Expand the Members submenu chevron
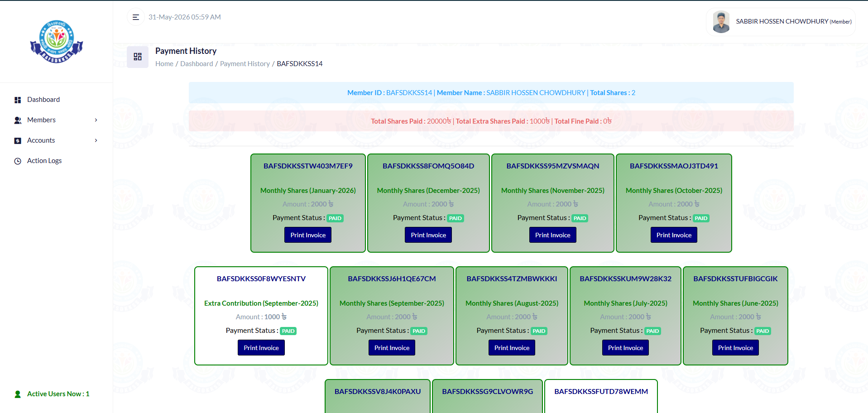This screenshot has height=413, width=868. 96,120
